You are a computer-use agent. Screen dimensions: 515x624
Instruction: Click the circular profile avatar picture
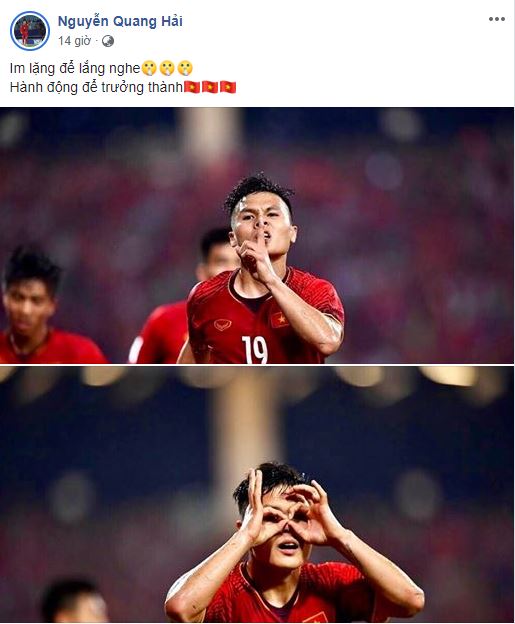[29, 31]
